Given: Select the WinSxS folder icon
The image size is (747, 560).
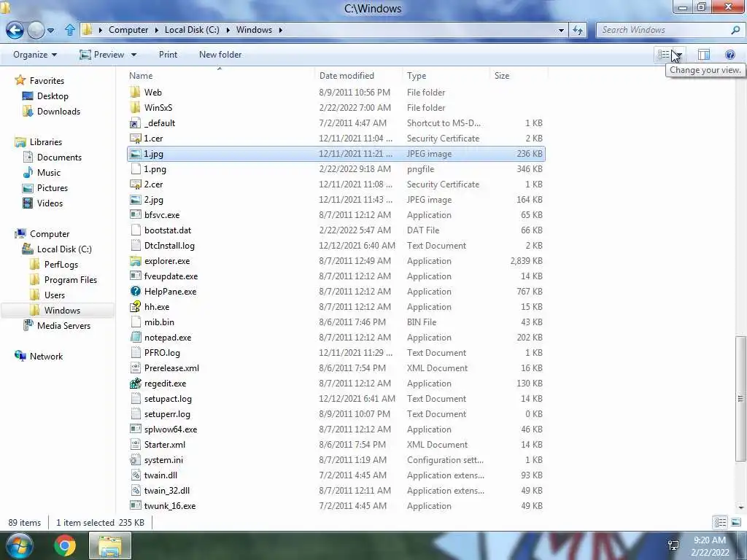Looking at the screenshot, I should [135, 107].
